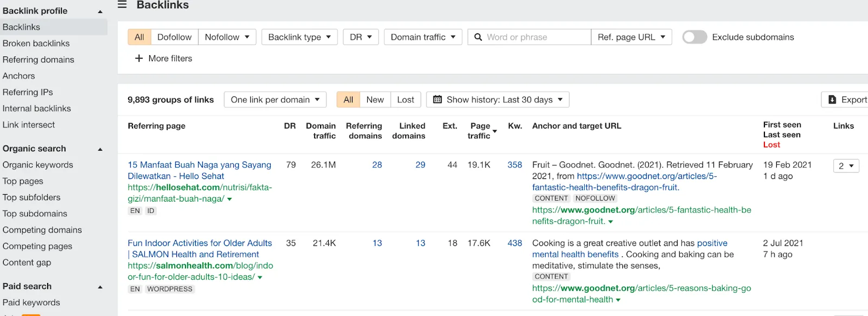Open Referring domains in the sidebar
The height and width of the screenshot is (316, 868).
38,60
